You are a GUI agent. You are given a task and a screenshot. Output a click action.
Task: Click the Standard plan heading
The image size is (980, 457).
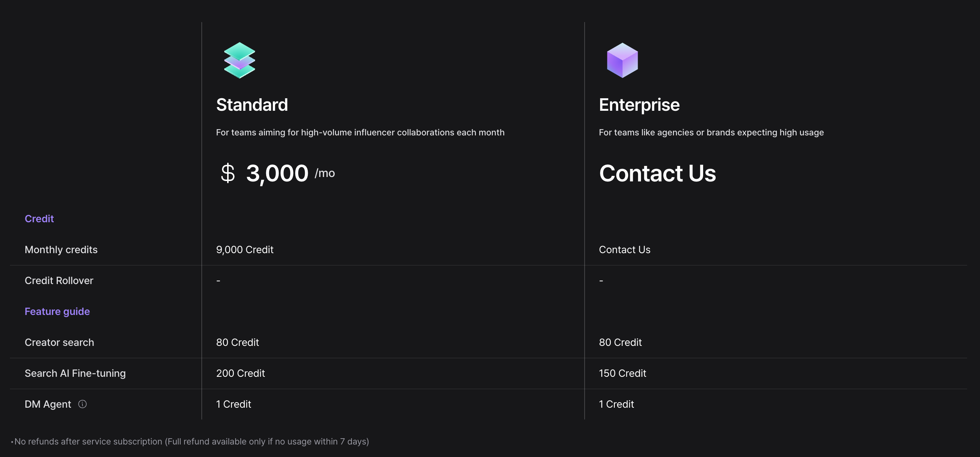(x=252, y=104)
